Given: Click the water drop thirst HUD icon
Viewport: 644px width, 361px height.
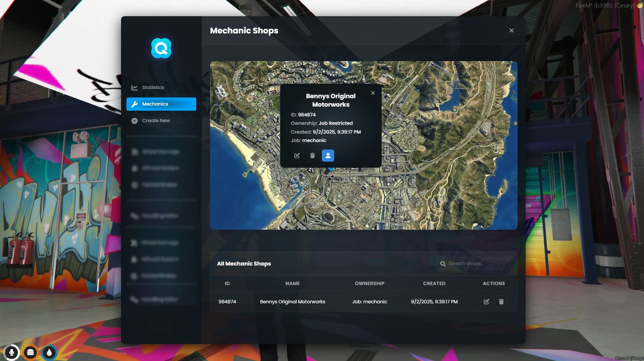Looking at the screenshot, I should pyautogui.click(x=49, y=353).
